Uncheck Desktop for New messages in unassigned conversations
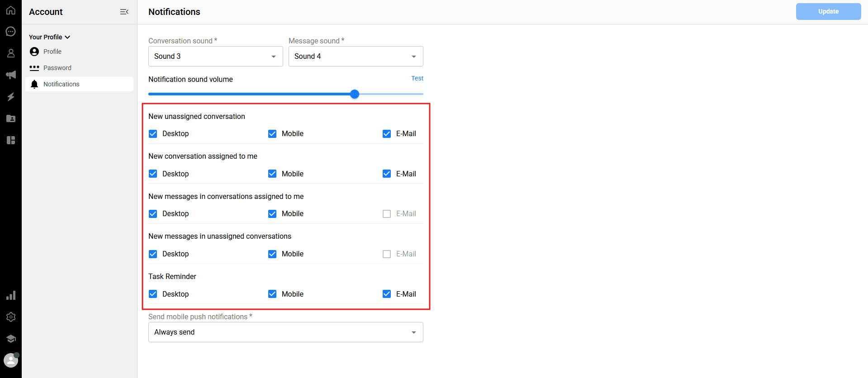This screenshot has width=868, height=378. pos(153,254)
